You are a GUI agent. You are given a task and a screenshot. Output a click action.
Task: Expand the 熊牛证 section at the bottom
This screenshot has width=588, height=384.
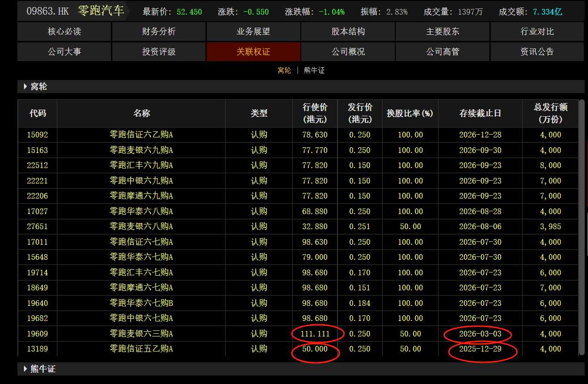(25, 369)
